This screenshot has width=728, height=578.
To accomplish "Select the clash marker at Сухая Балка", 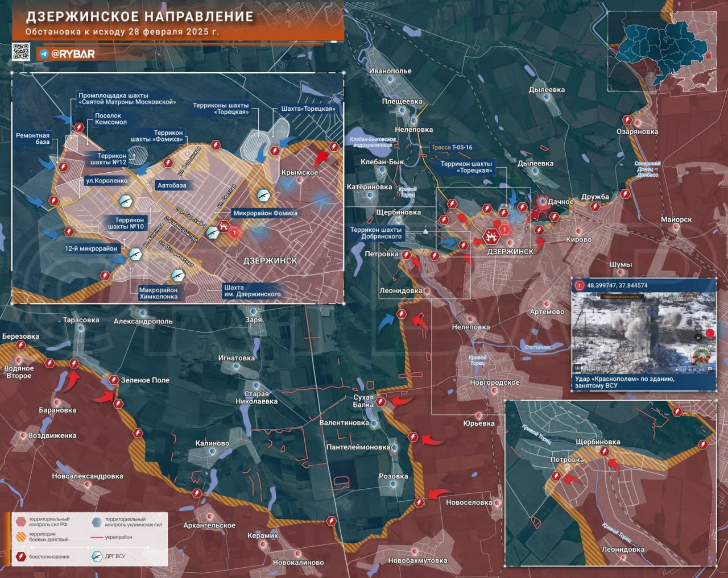I will [380, 402].
